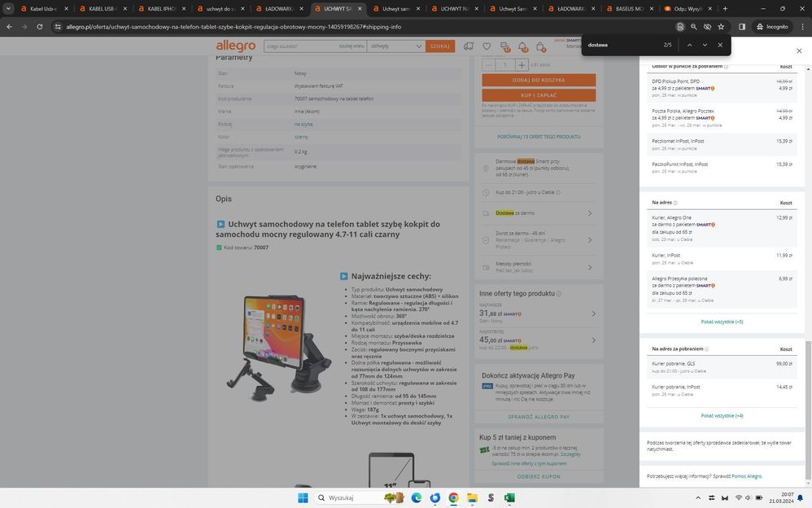Show all 'Na adres' options via Pokaż wszystkie (+3)
The height and width of the screenshot is (508, 812).
click(722, 322)
